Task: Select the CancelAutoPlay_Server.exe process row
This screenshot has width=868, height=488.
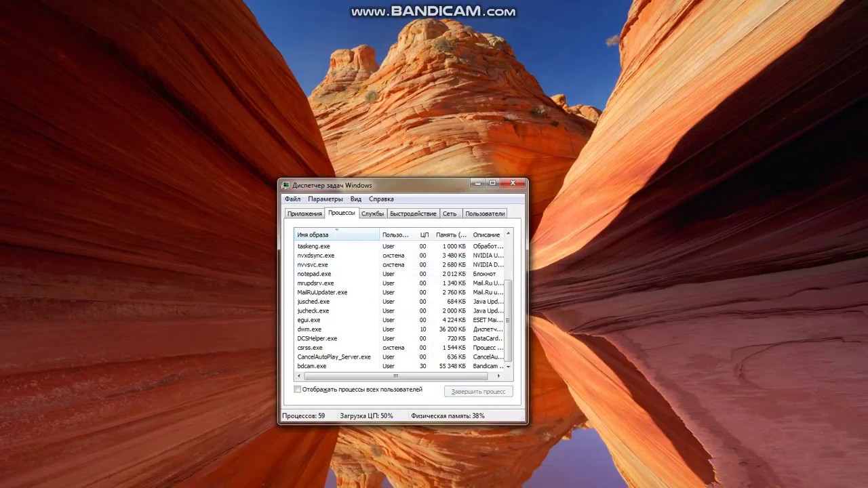Action: (399, 357)
